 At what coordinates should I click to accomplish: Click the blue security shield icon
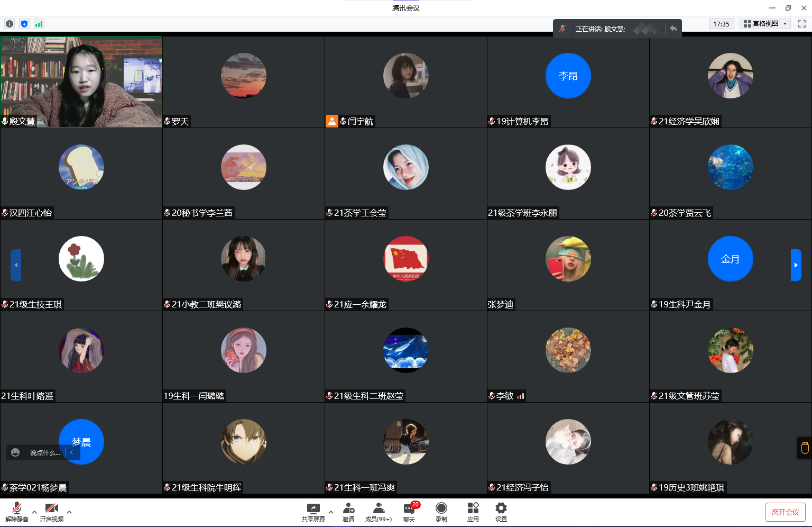pyautogui.click(x=24, y=24)
